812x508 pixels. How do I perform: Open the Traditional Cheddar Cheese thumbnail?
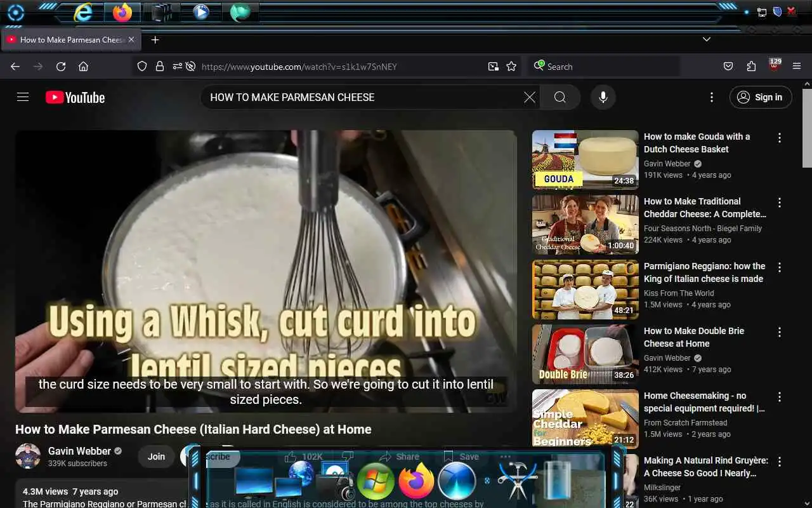[x=585, y=225]
